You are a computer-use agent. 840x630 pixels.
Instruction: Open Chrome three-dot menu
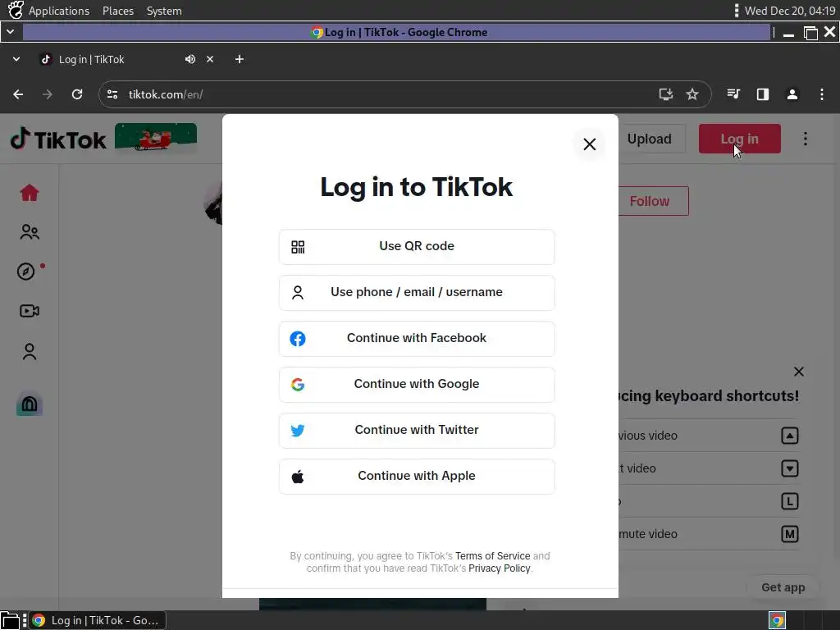(822, 94)
